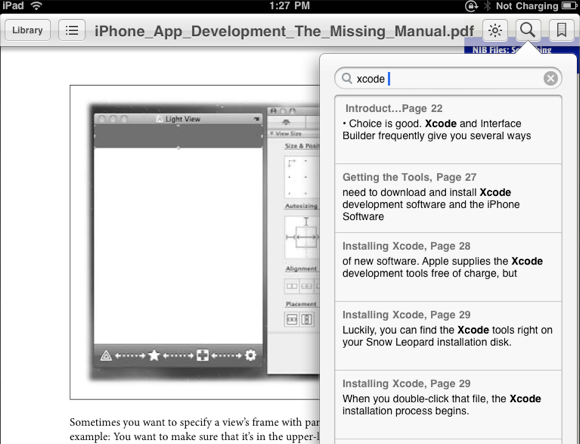Tap the paragraph beginning 'Sometimes you want'

[195, 429]
